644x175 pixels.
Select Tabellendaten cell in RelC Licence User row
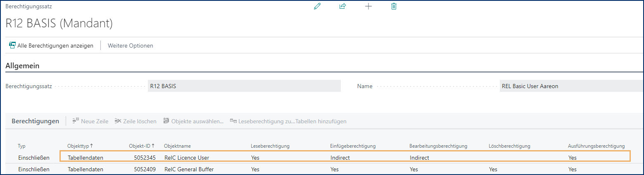click(86, 158)
